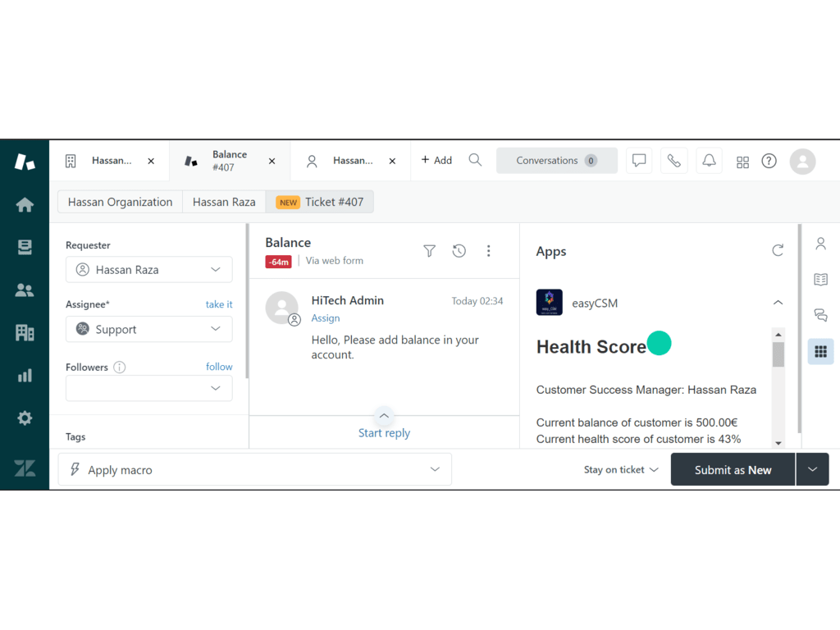The width and height of the screenshot is (840, 630).
Task: Click 'Customer Success Manager: Hassan Raza' text
Action: [x=646, y=390]
